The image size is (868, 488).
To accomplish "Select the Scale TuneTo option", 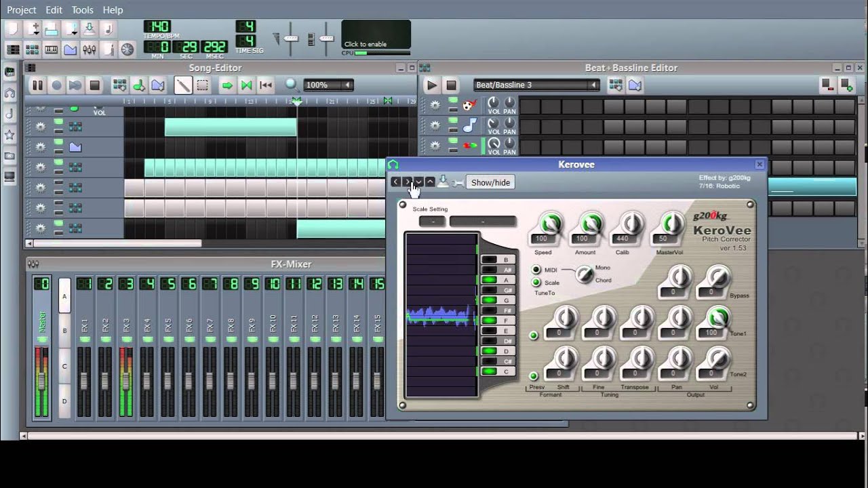I will point(536,283).
